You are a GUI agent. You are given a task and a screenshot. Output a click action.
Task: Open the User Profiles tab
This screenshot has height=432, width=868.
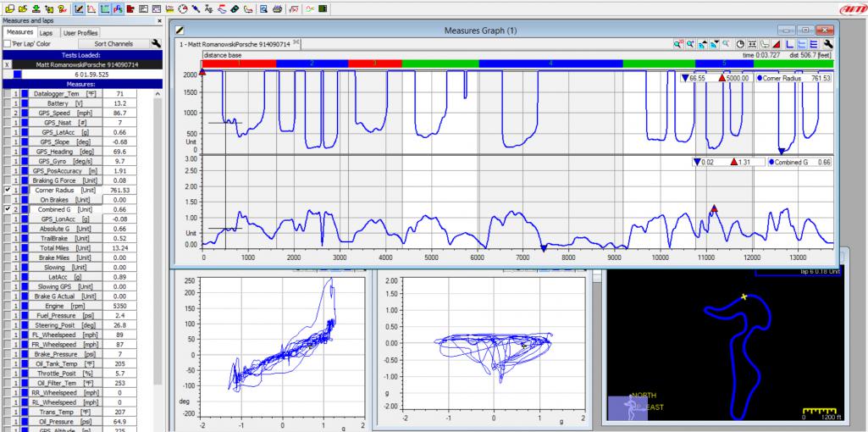click(79, 32)
